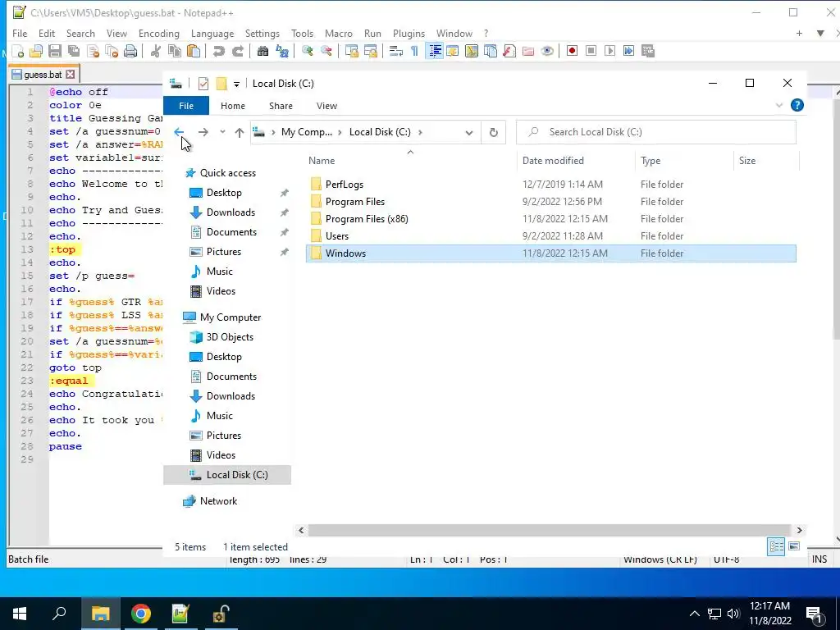Image resolution: width=840 pixels, height=630 pixels.
Task: Open the Language menu in Notepad++
Action: tap(212, 33)
